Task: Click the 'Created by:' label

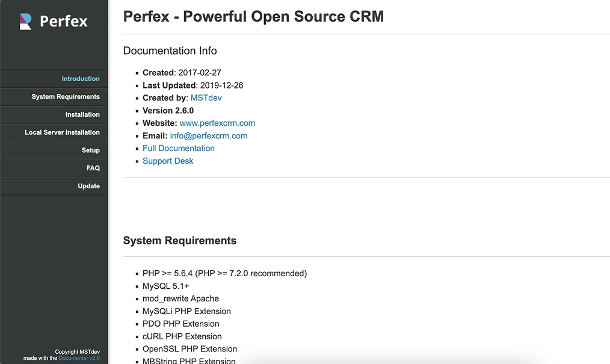Action: (x=165, y=98)
